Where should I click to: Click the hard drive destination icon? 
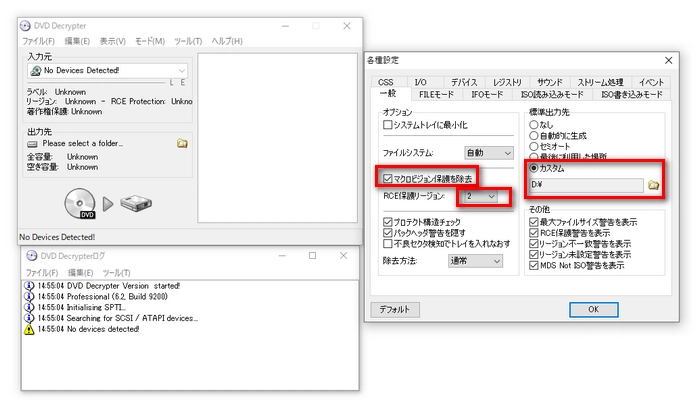tap(136, 203)
